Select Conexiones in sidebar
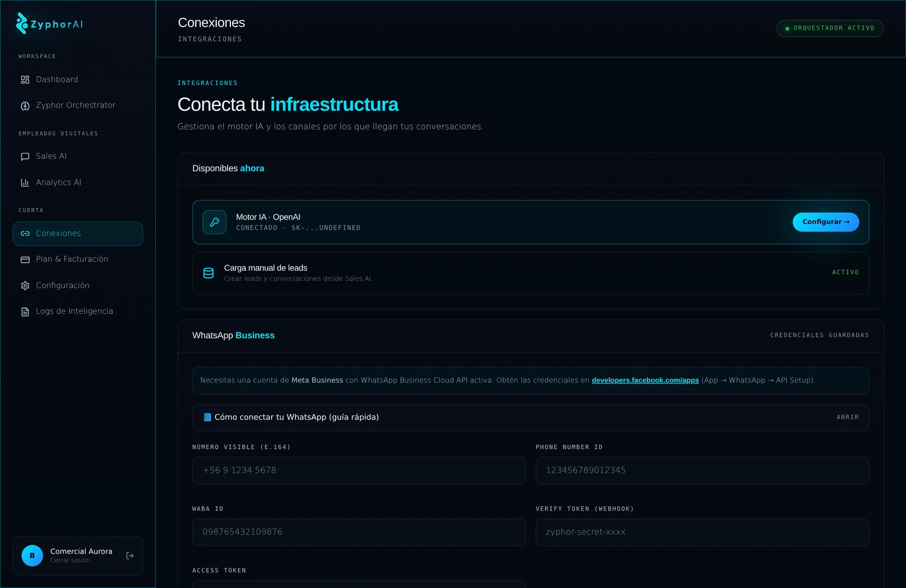This screenshot has width=906, height=588. coord(78,234)
